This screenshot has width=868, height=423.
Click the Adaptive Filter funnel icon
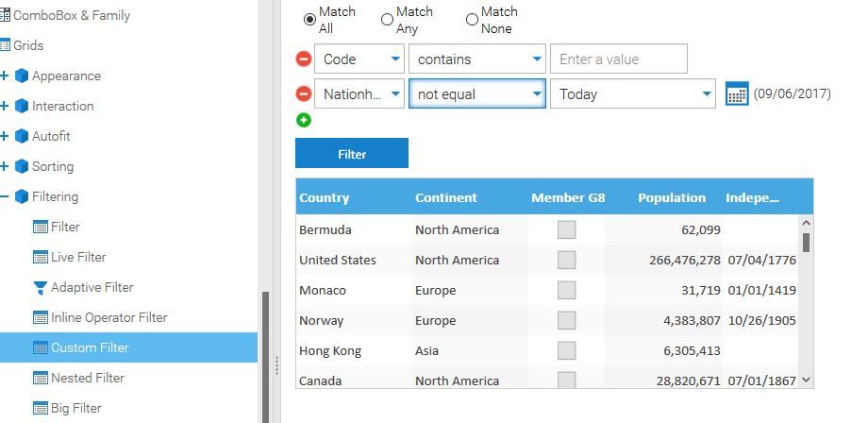click(41, 287)
